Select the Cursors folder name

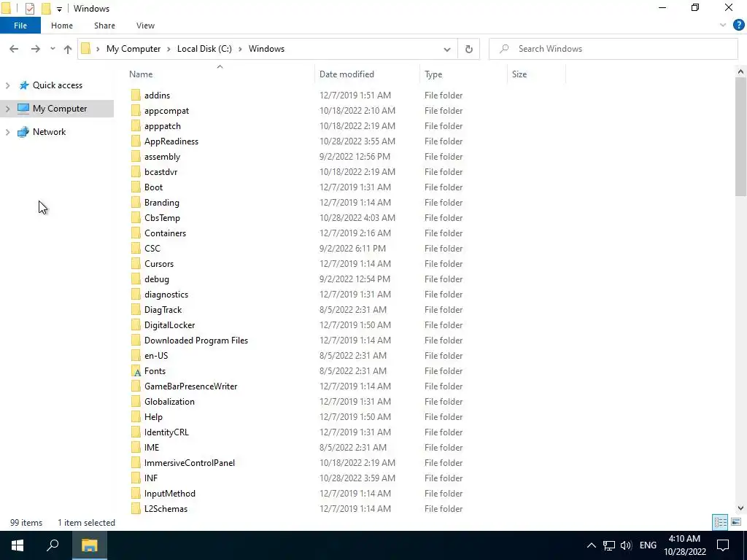tap(158, 263)
